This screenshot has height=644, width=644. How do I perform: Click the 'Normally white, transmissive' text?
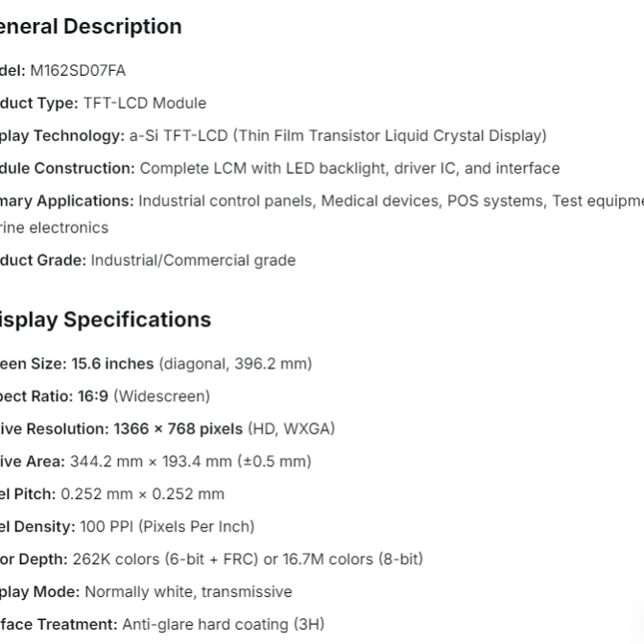[188, 592]
